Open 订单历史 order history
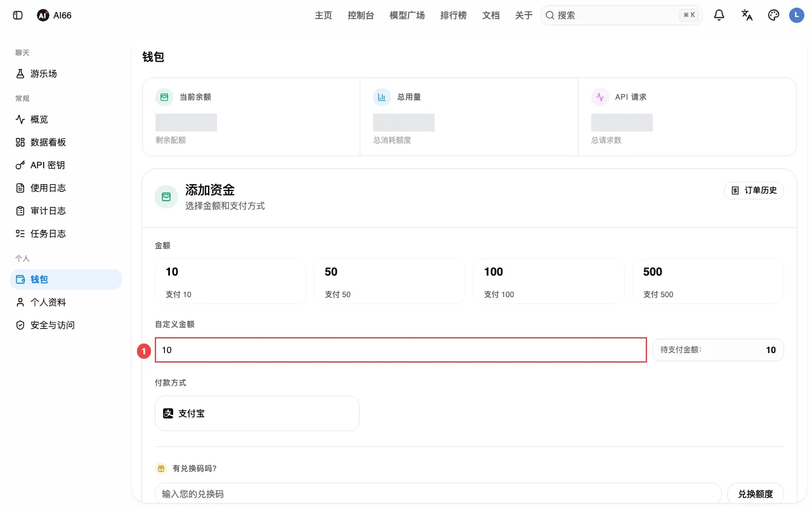The image size is (812, 508). pos(754,190)
